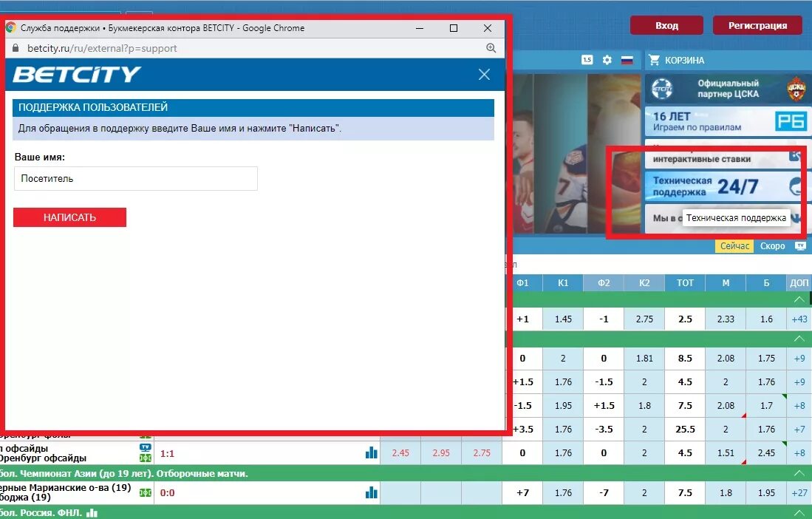Viewport: 812px width, 519px height.
Task: Click the ТОТ column header
Action: (x=685, y=283)
